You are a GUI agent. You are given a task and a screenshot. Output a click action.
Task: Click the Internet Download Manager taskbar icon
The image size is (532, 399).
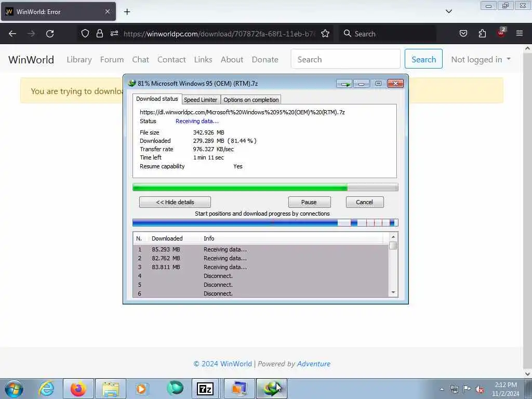pos(271,389)
